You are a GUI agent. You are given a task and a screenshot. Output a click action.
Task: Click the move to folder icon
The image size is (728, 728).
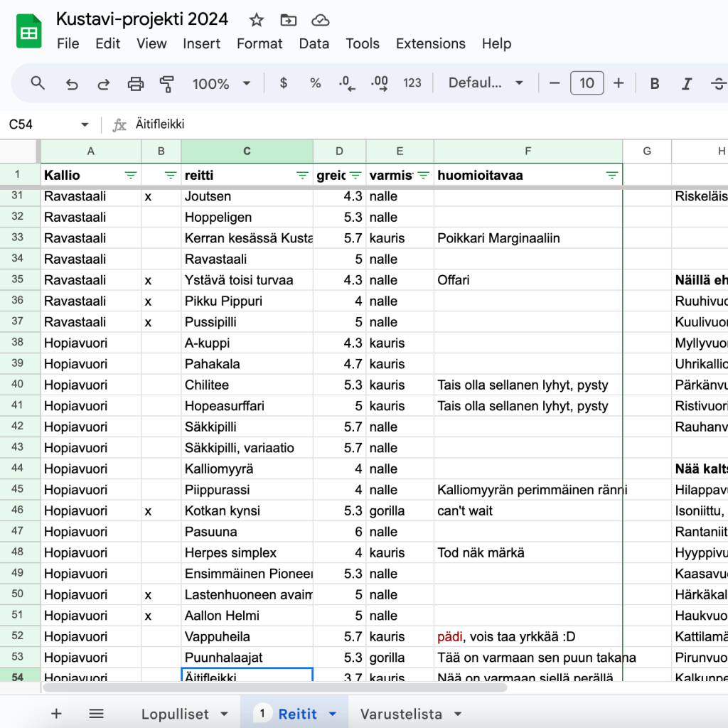tap(289, 20)
